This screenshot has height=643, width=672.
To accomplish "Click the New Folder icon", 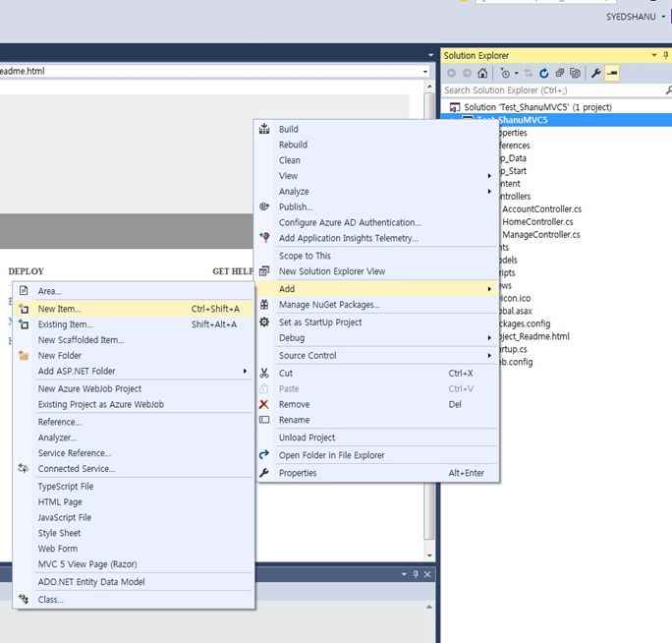I will pos(24,355).
